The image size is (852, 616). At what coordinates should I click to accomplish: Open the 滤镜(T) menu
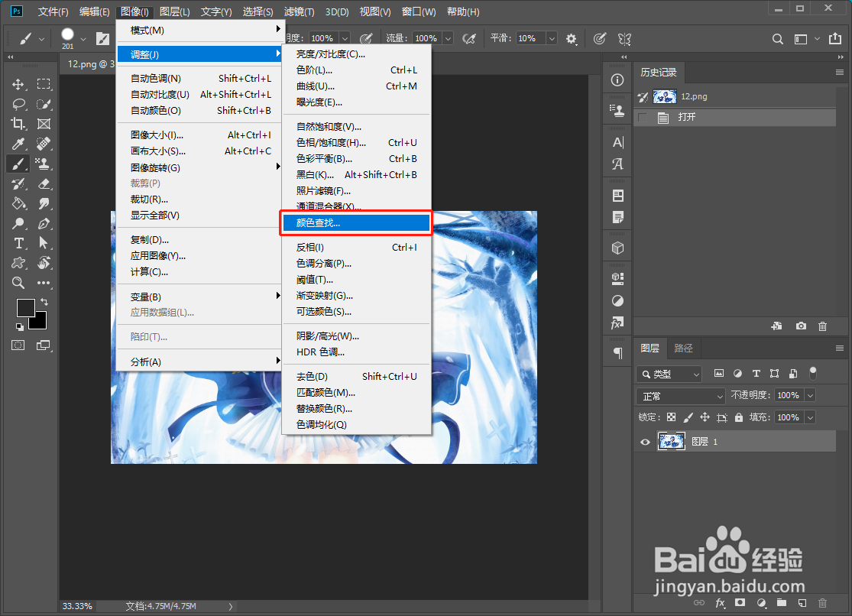tap(299, 11)
